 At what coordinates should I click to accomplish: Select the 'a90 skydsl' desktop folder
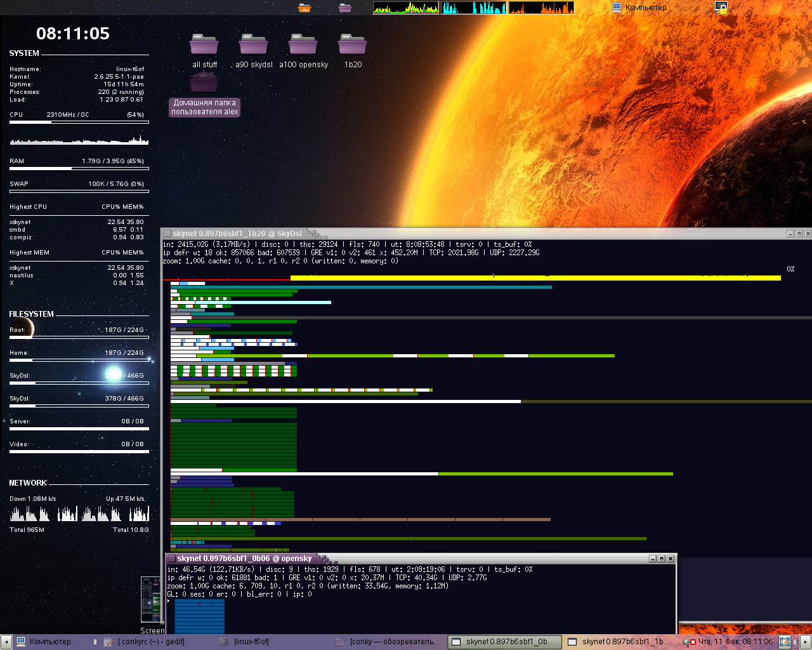254,51
